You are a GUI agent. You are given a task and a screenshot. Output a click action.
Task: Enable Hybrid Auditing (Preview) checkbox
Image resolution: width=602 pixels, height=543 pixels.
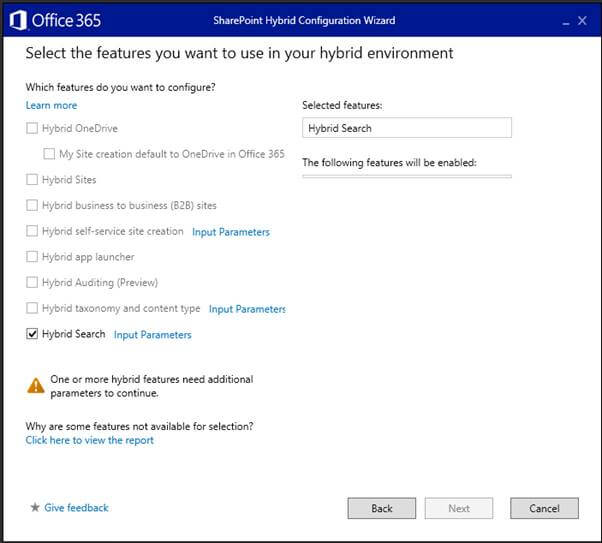click(x=32, y=282)
